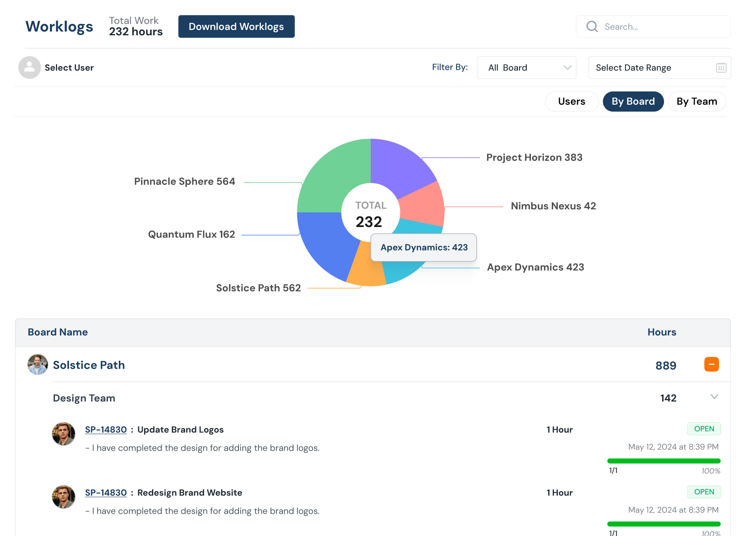The height and width of the screenshot is (536, 756).
Task: Switch to the By Team view
Action: 697,101
